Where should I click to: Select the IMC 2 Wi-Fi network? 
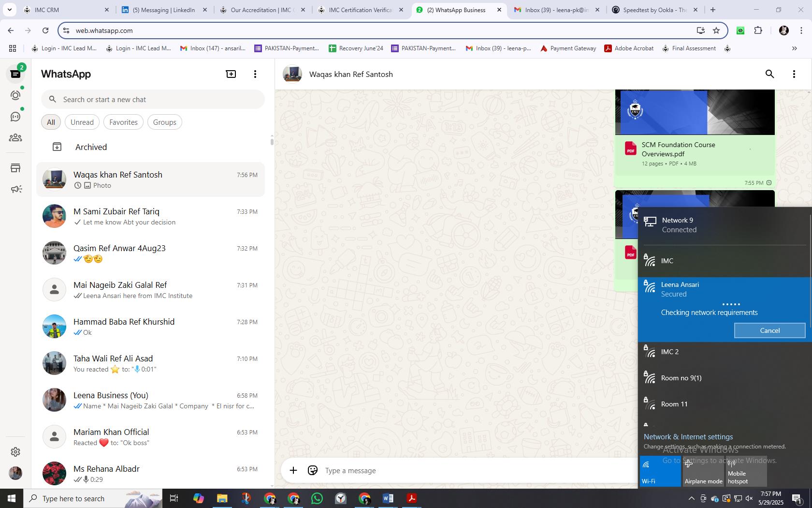724,352
